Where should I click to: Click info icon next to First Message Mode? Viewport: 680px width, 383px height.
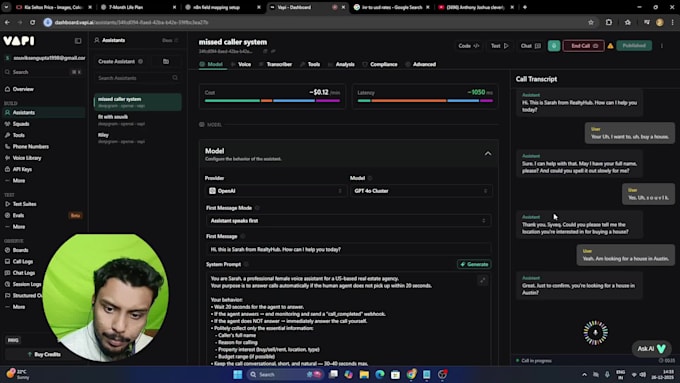[x=257, y=208]
